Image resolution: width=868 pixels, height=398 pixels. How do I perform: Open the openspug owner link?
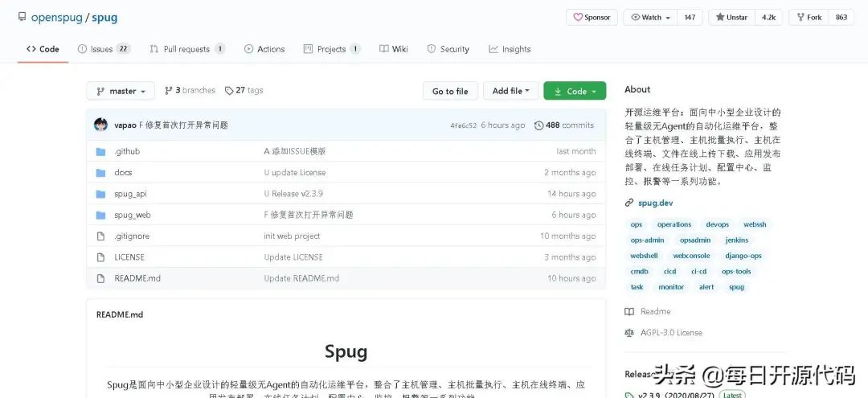coord(56,17)
